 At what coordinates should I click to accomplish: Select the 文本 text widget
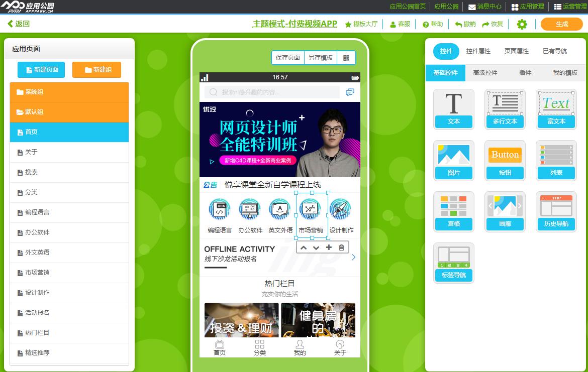click(453, 109)
